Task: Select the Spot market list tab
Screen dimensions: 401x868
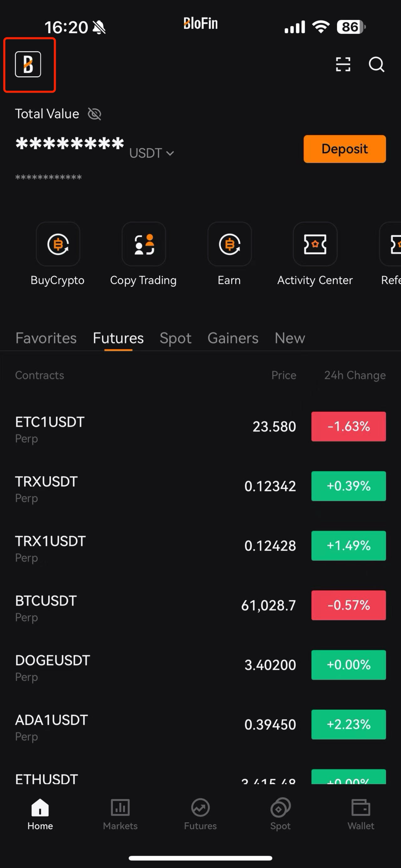Action: [175, 338]
